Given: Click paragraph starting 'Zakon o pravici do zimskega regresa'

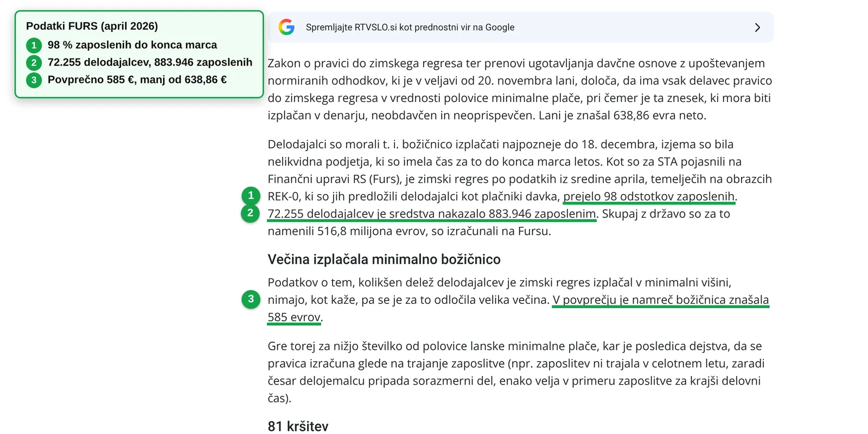Looking at the screenshot, I should pyautogui.click(x=520, y=90).
